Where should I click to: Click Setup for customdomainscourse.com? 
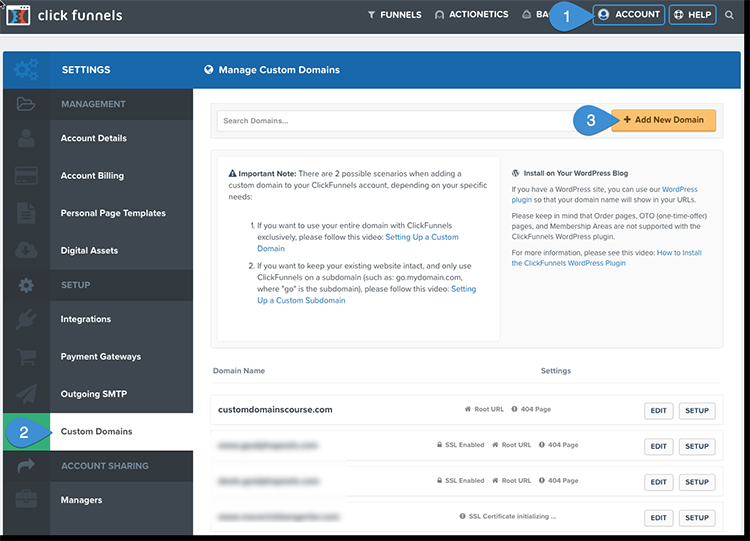pos(697,410)
